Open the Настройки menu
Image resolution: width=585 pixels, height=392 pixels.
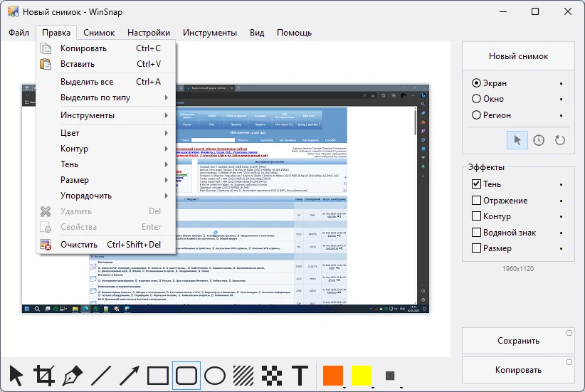(149, 33)
